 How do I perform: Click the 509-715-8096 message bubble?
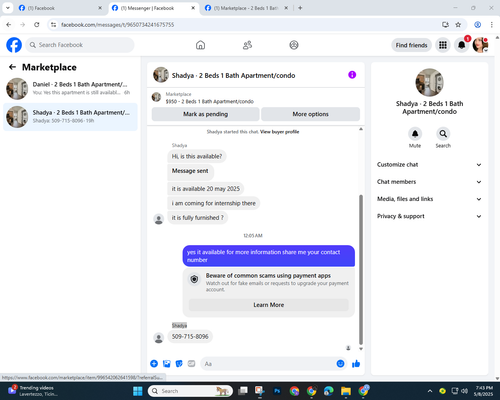coord(190,337)
